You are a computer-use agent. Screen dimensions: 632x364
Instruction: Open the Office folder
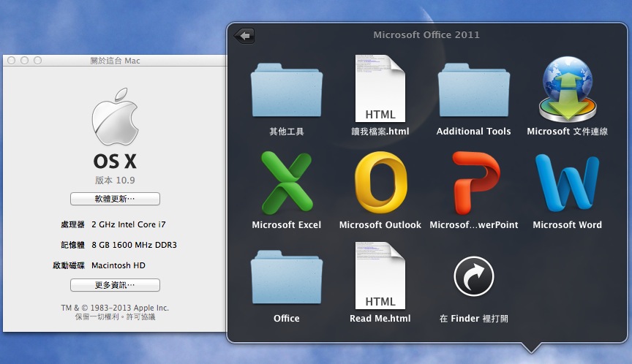tap(287, 277)
